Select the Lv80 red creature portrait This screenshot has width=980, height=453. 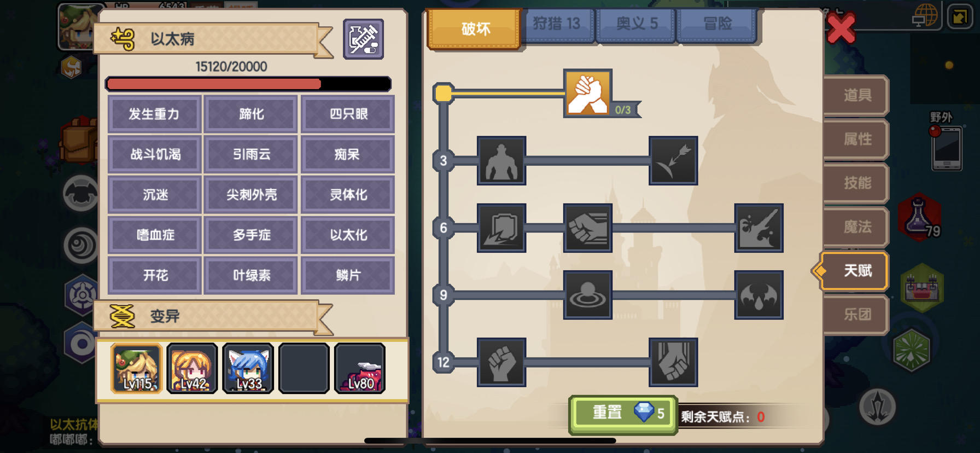(x=360, y=368)
